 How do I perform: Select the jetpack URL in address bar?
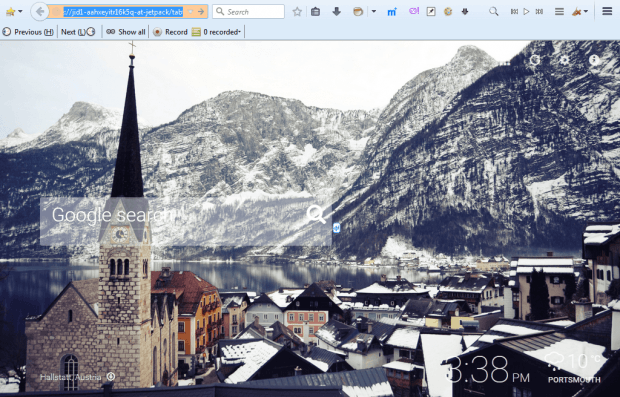coord(123,12)
